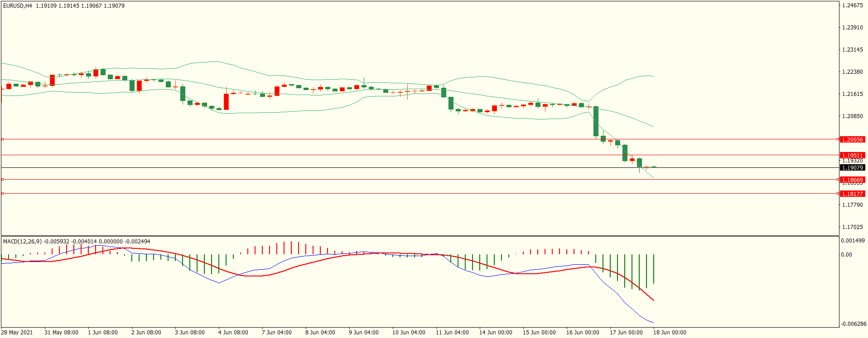Click the right end handle of the 1.20056 line
868x338 pixels.
pos(838,139)
